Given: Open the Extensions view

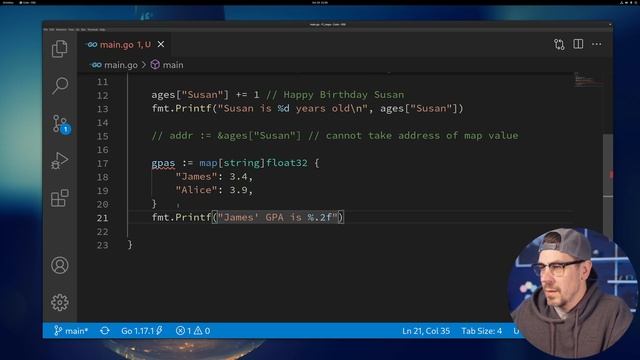Looking at the screenshot, I should (60, 198).
